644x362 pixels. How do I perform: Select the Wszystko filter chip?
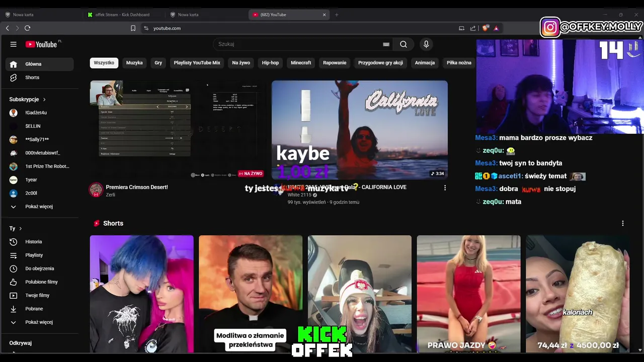104,63
